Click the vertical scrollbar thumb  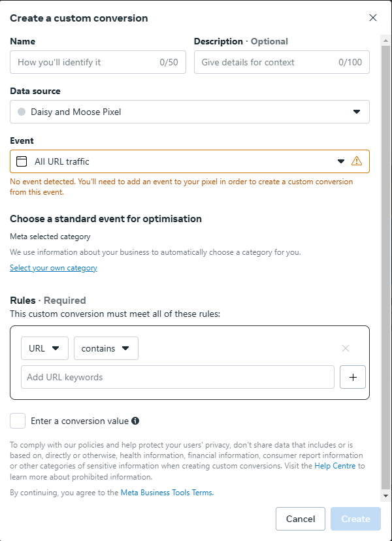(385, 267)
